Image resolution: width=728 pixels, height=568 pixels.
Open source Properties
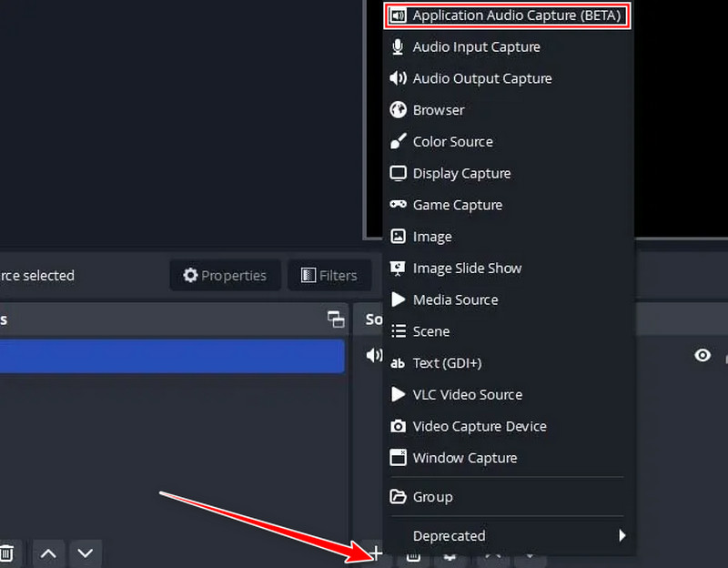(225, 276)
